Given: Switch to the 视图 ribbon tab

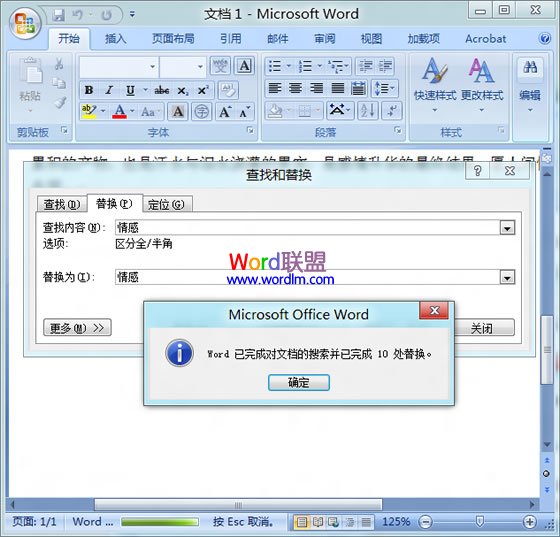Looking at the screenshot, I should pyautogui.click(x=371, y=39).
